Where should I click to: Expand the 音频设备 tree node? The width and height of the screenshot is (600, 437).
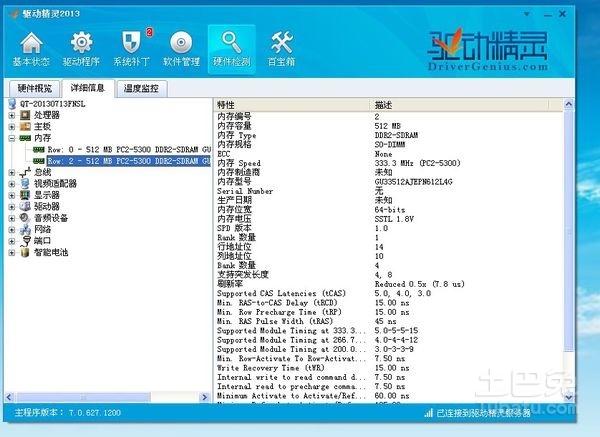coord(12,218)
